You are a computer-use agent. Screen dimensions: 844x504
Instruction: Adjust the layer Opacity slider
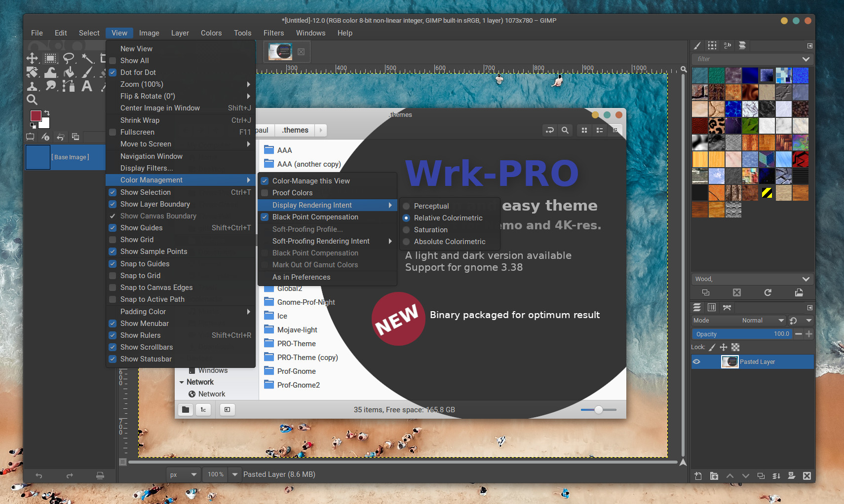click(x=742, y=334)
